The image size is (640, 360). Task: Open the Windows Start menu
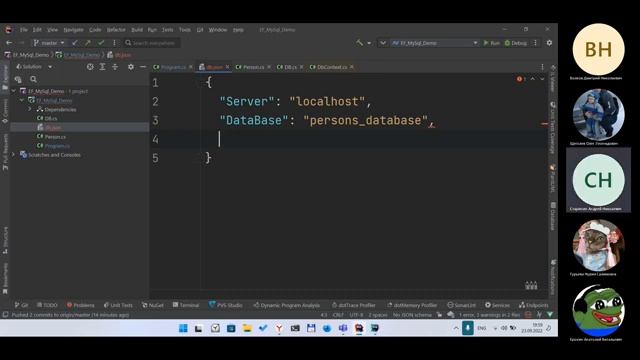click(183, 328)
